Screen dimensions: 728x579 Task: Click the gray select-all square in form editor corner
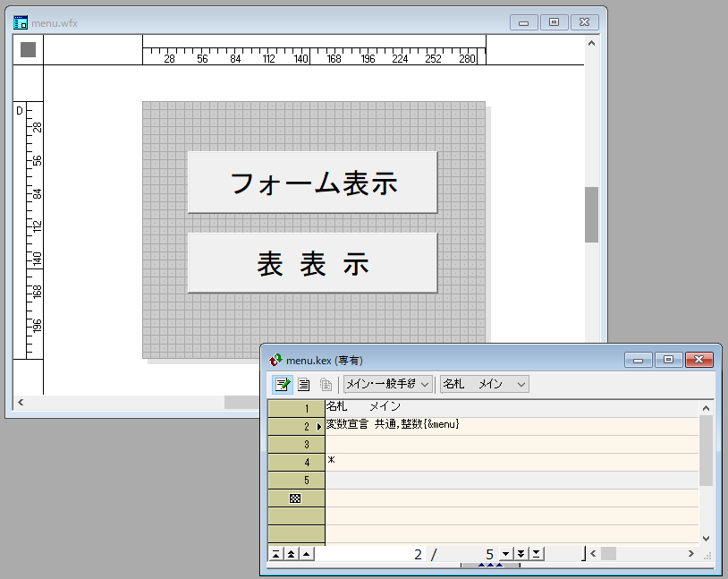click(x=29, y=50)
